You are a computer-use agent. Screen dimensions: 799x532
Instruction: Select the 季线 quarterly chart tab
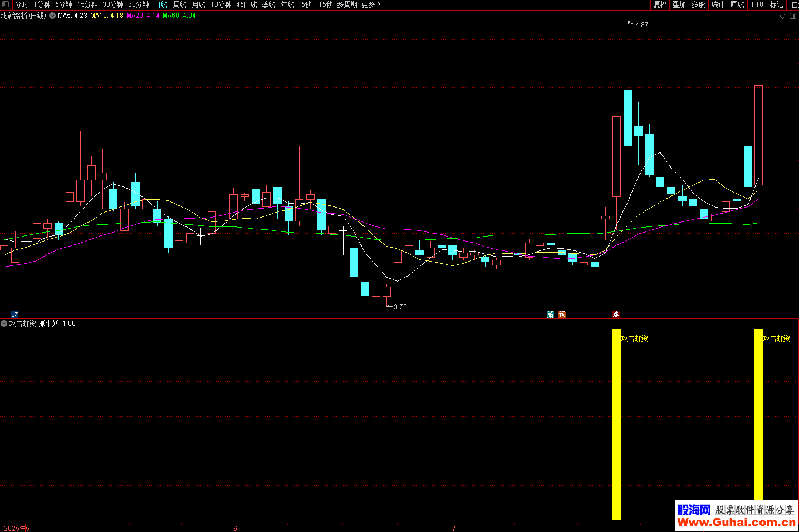click(x=269, y=4)
